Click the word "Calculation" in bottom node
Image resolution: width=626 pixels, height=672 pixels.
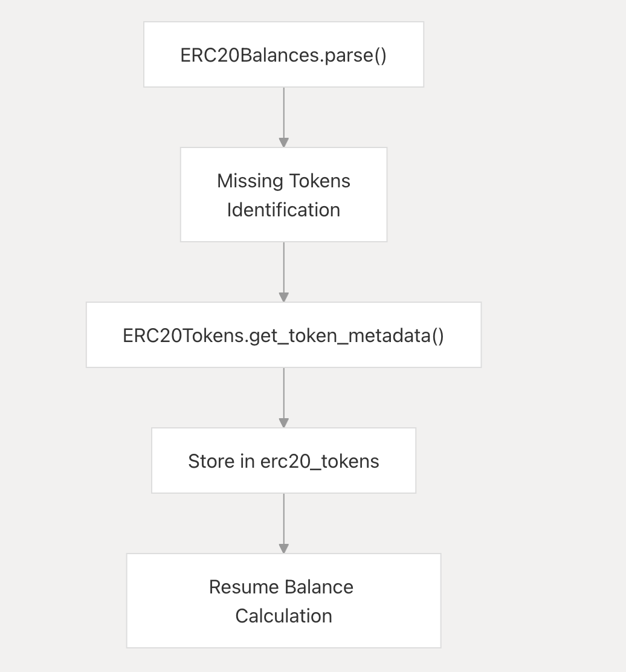coord(283,616)
